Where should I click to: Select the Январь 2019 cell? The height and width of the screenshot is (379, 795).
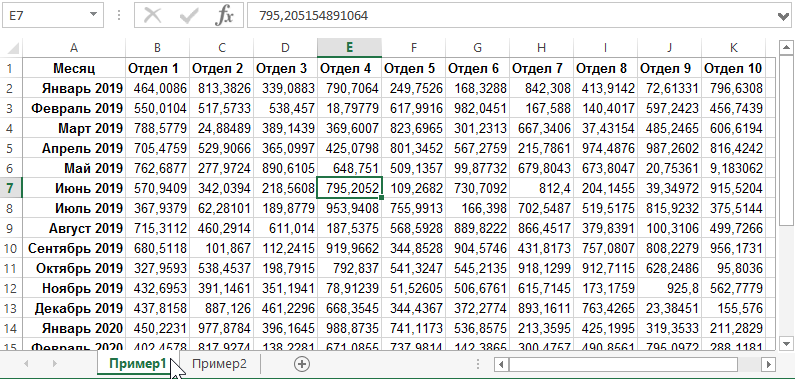click(x=74, y=89)
